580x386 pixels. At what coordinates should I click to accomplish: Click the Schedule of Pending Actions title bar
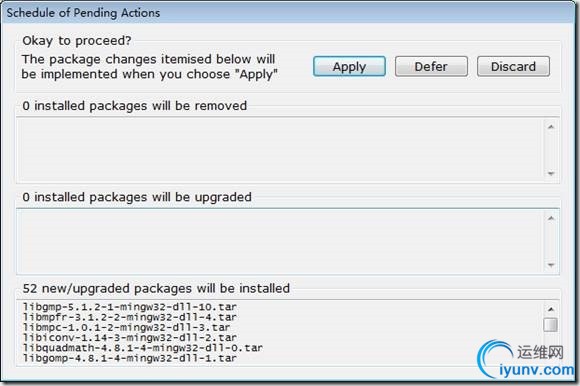click(289, 13)
